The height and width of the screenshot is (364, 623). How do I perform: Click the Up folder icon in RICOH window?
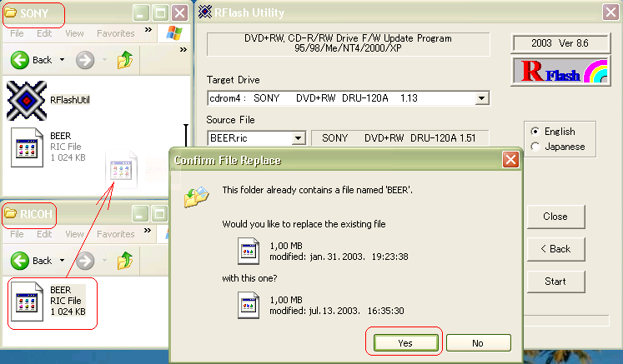[125, 261]
